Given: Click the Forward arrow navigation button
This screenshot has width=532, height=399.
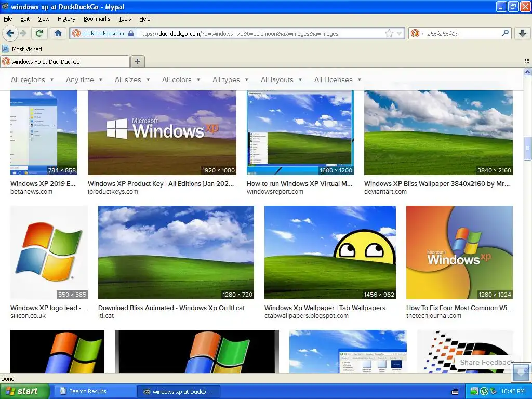Looking at the screenshot, I should pos(23,33).
